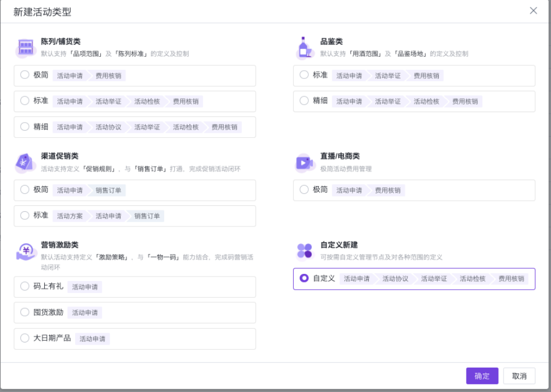
Task: Click 费用核销 tag in 陈列/铺货类 极简 row
Action: (108, 76)
